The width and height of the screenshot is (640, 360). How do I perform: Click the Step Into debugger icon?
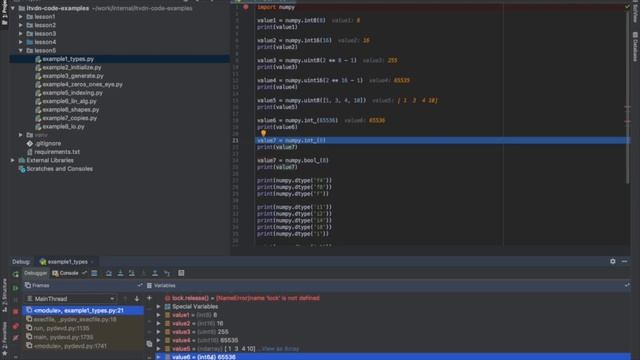[120, 273]
